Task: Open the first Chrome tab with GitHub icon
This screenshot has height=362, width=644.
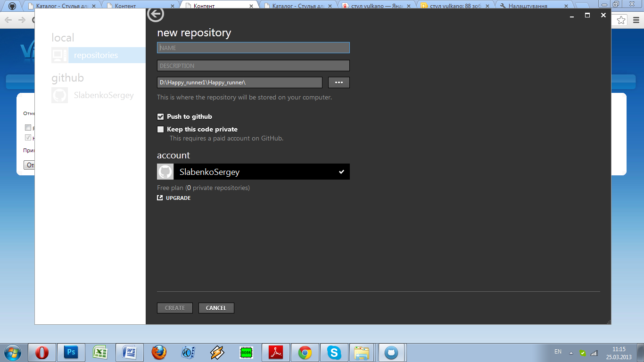Action: (x=13, y=6)
